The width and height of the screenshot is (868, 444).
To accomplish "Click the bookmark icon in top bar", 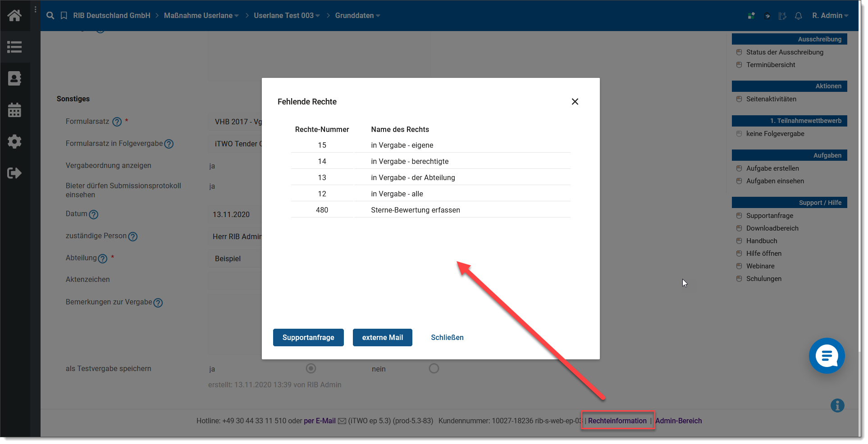I will click(64, 16).
